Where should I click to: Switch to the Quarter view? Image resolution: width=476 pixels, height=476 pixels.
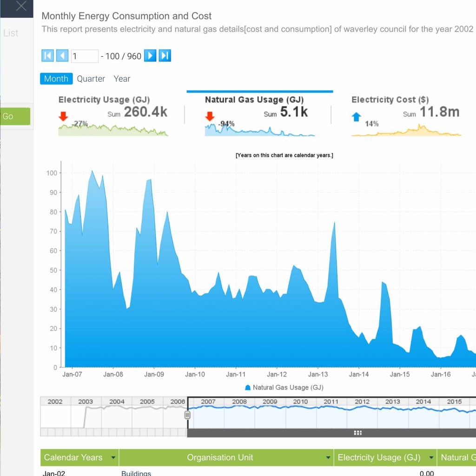tap(91, 79)
